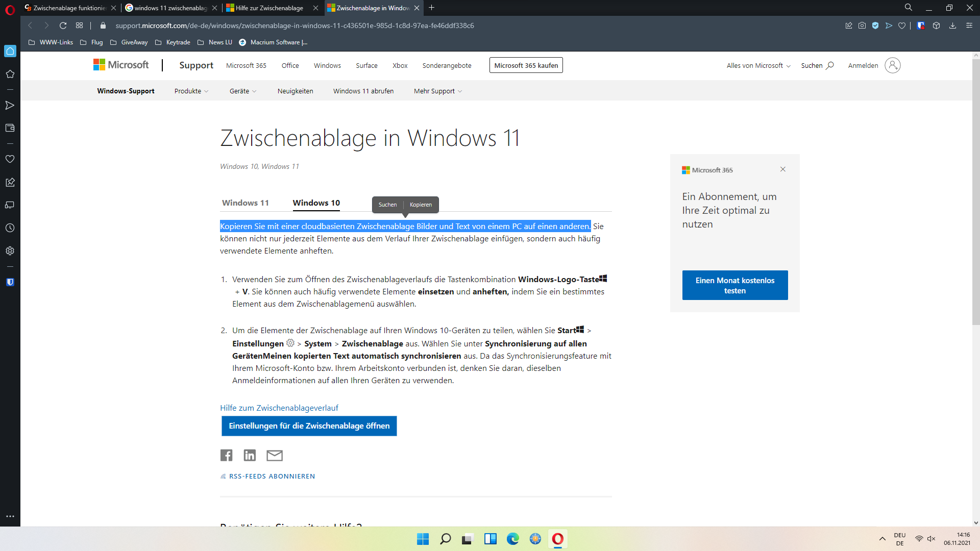This screenshot has height=551, width=980.
Task: Expand the Mehr Support dropdown
Action: [437, 91]
